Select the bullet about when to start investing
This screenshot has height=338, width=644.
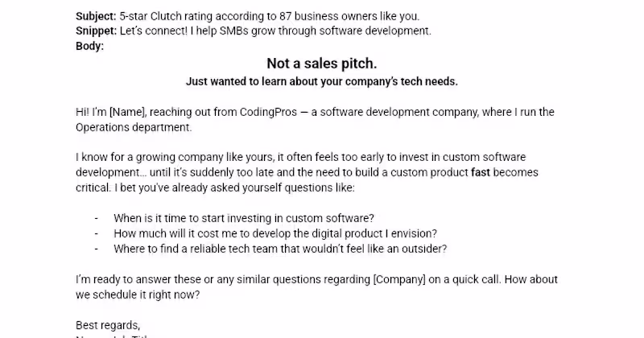(244, 217)
